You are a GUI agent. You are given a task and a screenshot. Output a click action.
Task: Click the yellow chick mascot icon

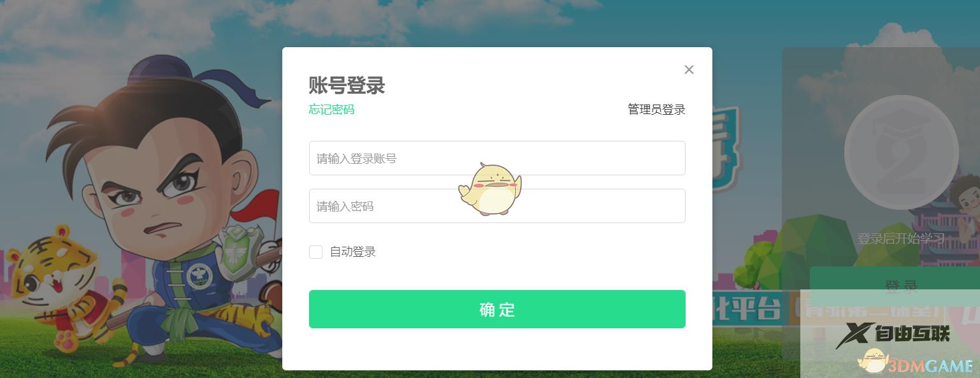pos(490,189)
